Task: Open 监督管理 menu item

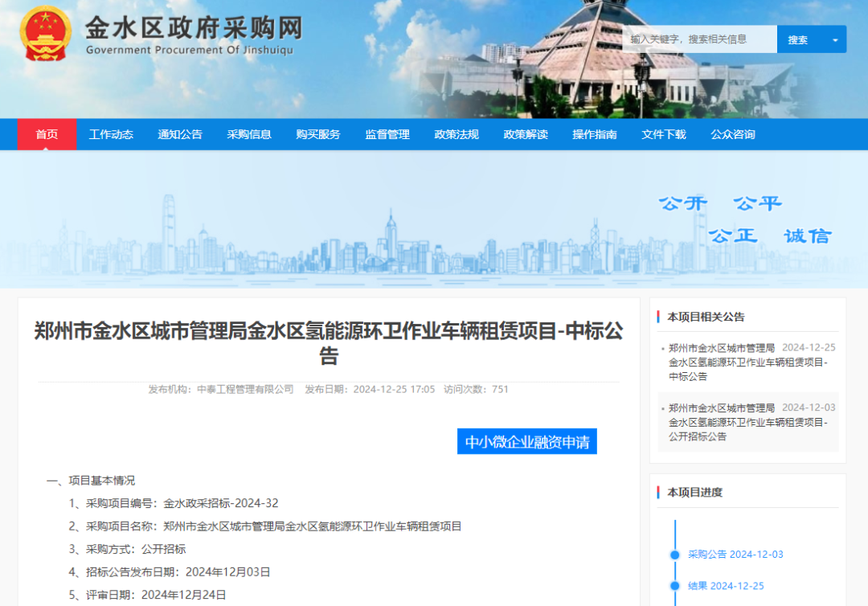Action: [387, 134]
